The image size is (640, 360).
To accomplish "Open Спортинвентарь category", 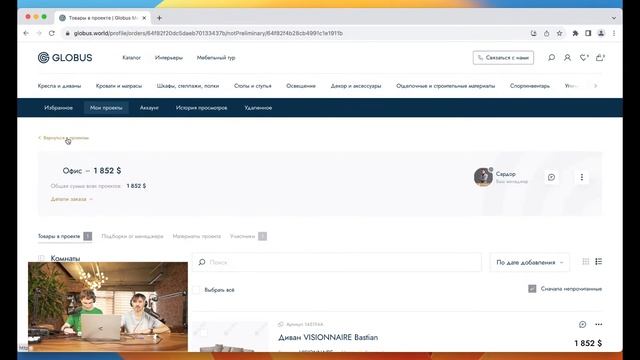I will click(530, 86).
